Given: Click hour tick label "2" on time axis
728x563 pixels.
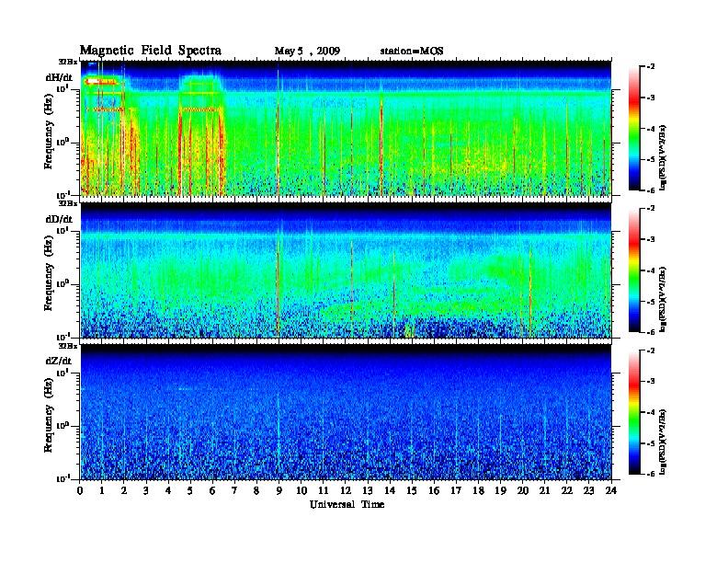Looking at the screenshot, I should point(124,490).
